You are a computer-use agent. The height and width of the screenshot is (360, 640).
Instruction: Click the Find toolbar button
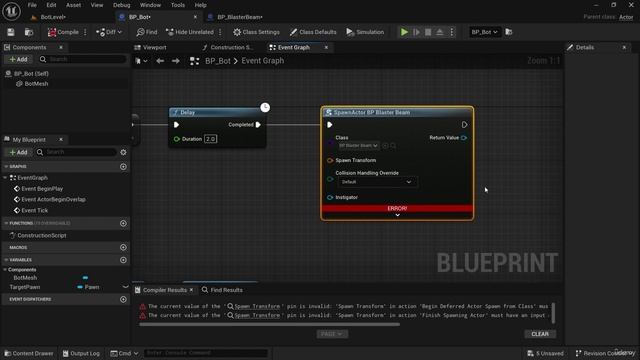tap(147, 32)
